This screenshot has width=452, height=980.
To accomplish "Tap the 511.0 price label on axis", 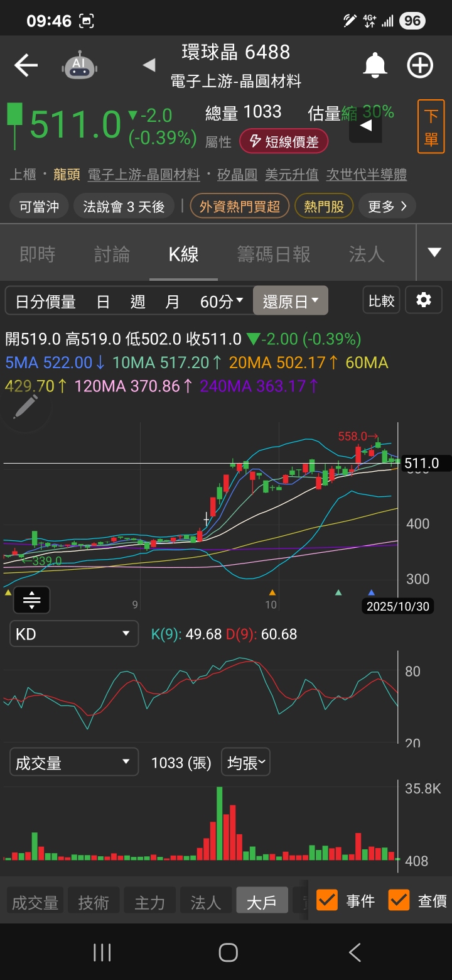I will click(x=426, y=464).
